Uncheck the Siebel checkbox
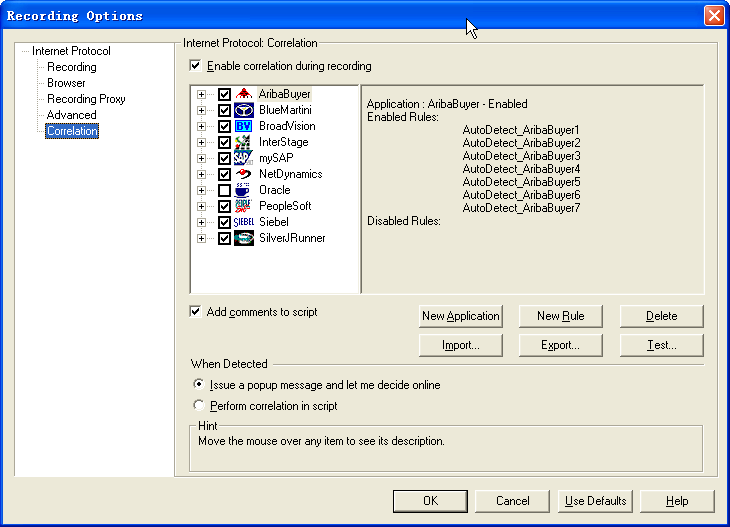730x527 pixels. tap(224, 222)
